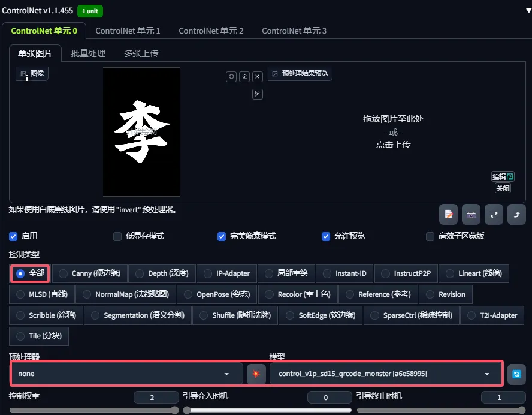Open the 模型 dropdown with control_v1p_sd15_qrcode_monster

click(x=385, y=374)
